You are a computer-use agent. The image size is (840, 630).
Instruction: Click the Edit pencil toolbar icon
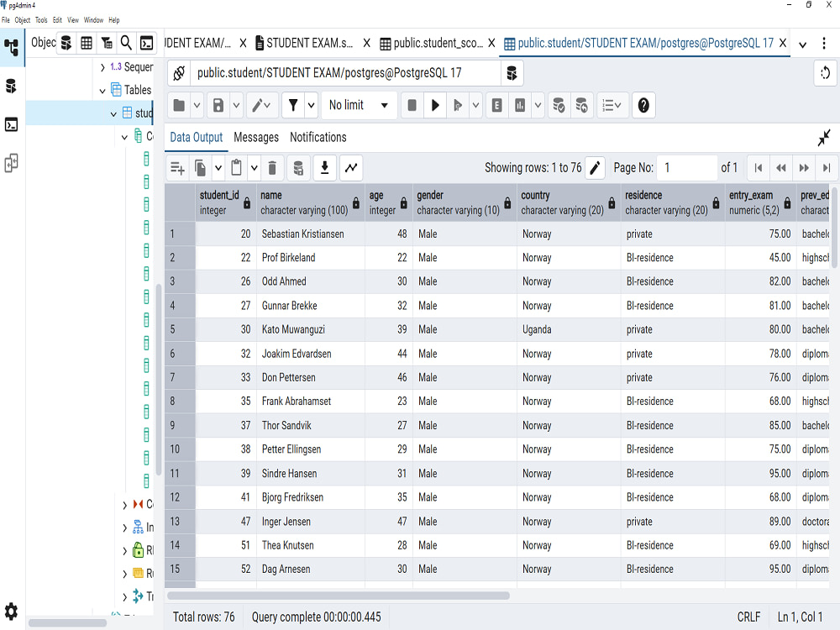(261, 106)
